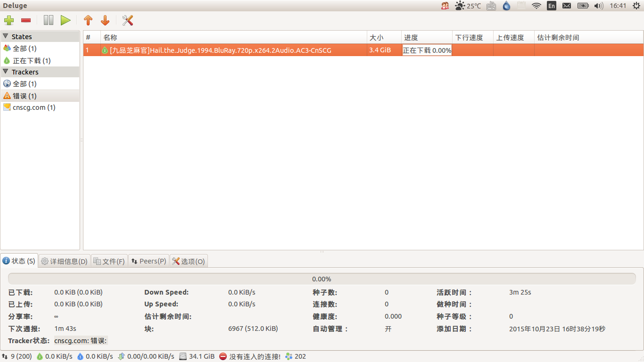Viewport: 644px width, 362px height.
Task: Click the 活跃时间 value 3m 25s
Action: click(x=520, y=292)
